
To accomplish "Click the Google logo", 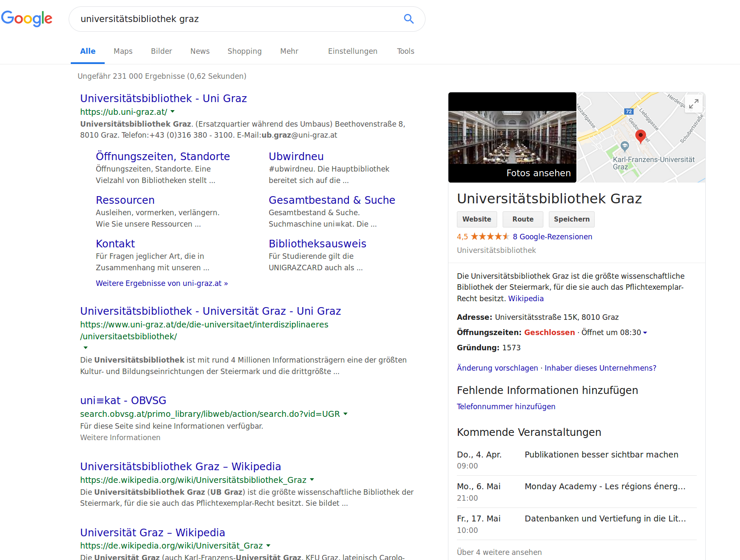I will pyautogui.click(x=27, y=19).
